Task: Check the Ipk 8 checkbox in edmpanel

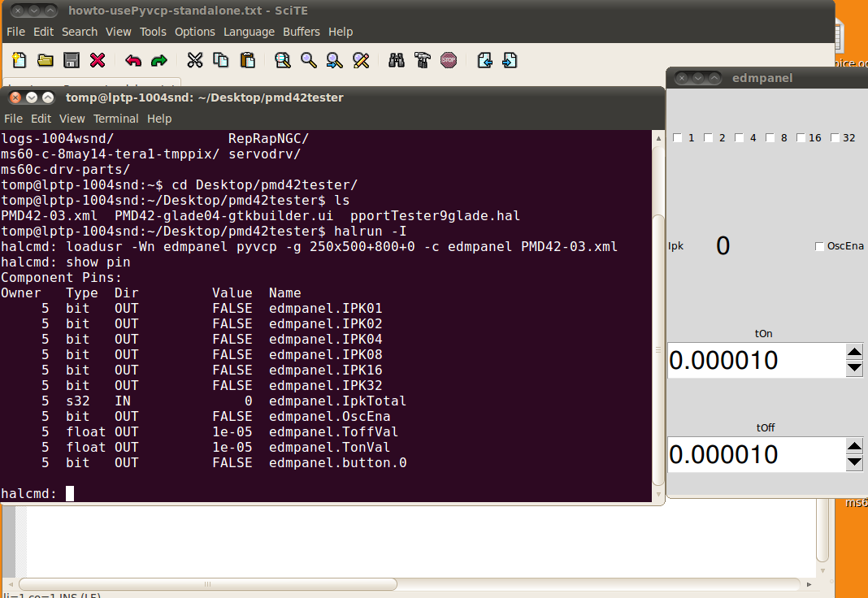Action: (x=770, y=138)
